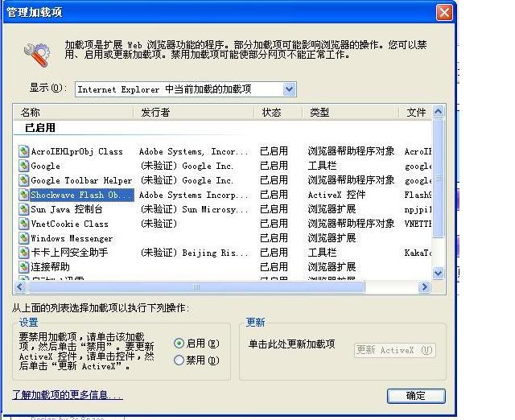Click the Shockwave Flash Object row icon
Screen dimensions: 515x420
(x=23, y=195)
